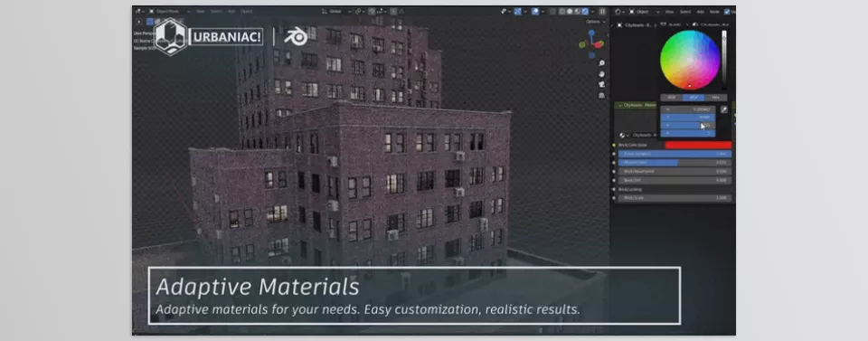Open the viewport Add menu
868x341 pixels.
click(231, 12)
